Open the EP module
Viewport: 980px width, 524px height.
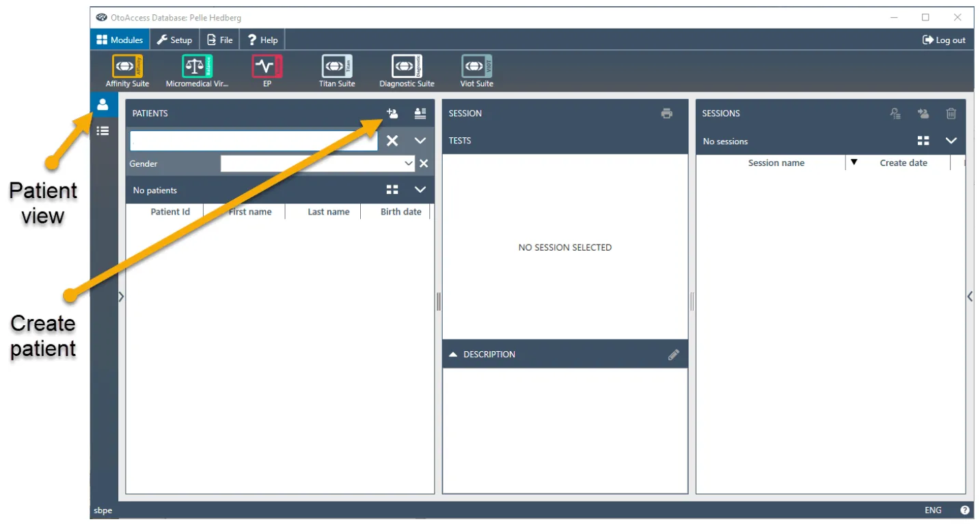pos(267,72)
